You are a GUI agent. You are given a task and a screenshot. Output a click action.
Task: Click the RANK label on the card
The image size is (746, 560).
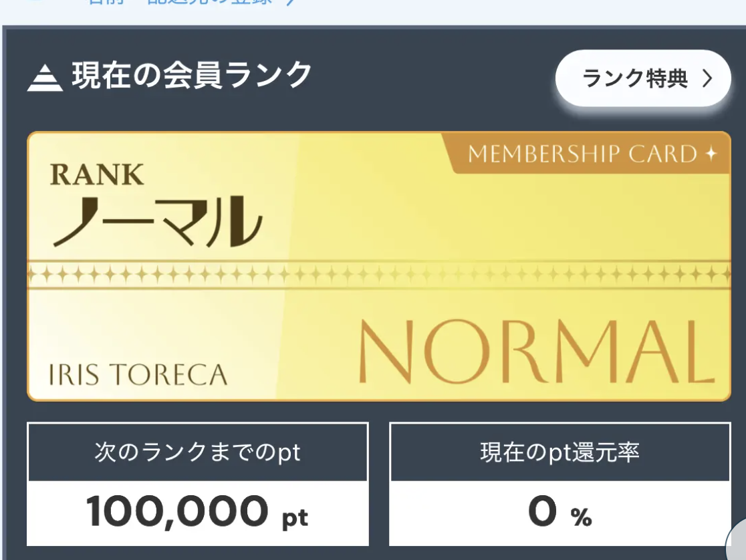coord(96,175)
